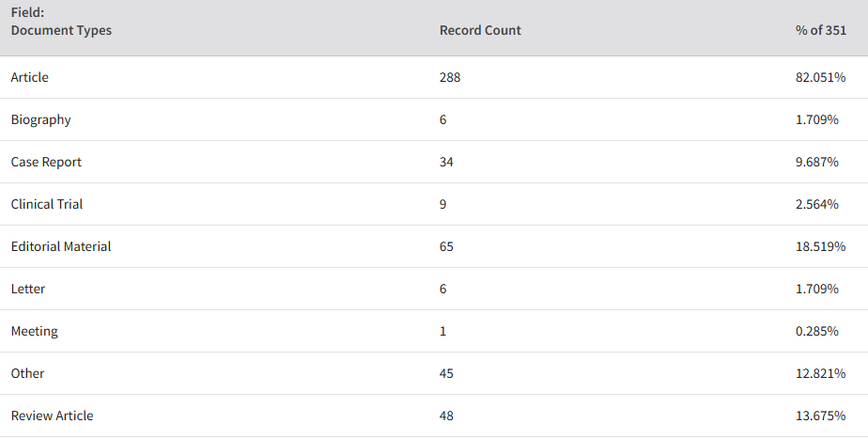Click the Article record count 288

tap(450, 77)
